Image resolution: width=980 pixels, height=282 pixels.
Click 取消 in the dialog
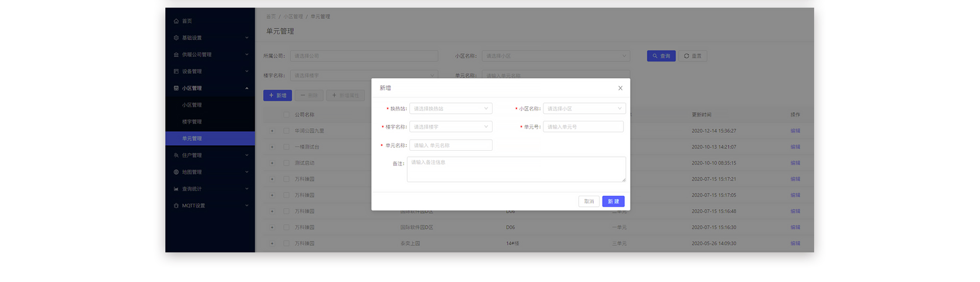click(x=589, y=201)
